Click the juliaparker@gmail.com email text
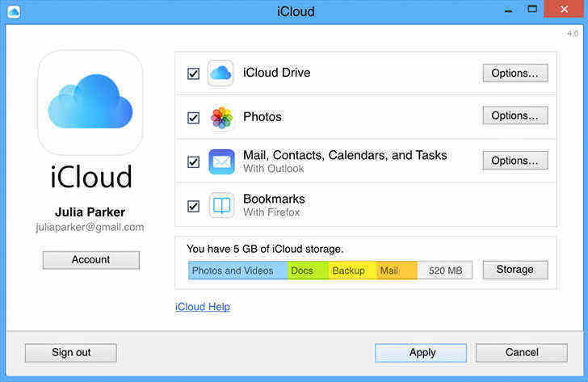This screenshot has height=382, width=588. click(90, 227)
